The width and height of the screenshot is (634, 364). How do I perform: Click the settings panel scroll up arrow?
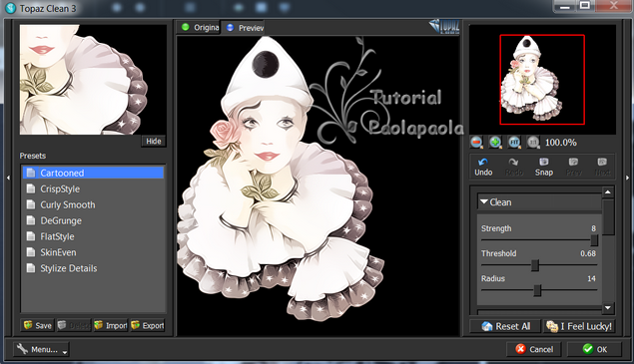608,192
